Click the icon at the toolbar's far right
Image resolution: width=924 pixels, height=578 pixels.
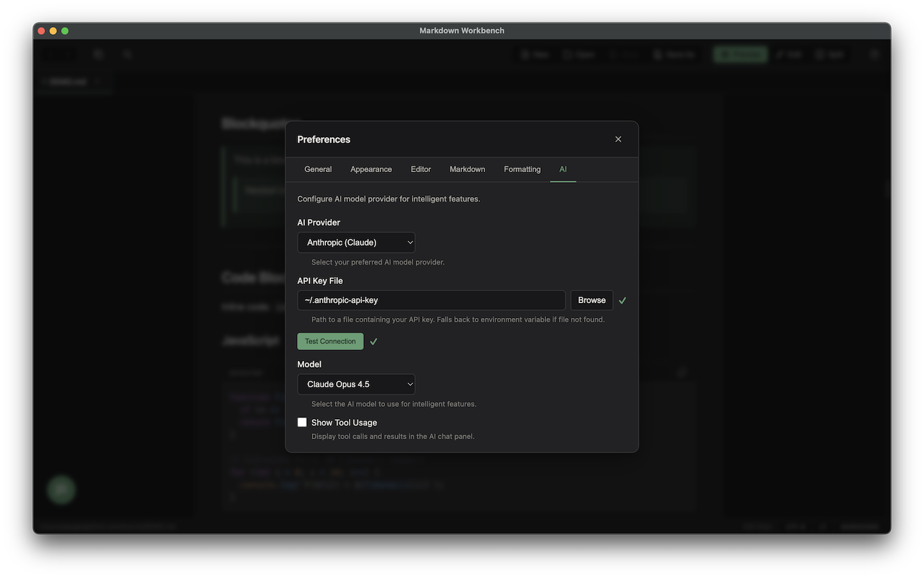click(874, 54)
